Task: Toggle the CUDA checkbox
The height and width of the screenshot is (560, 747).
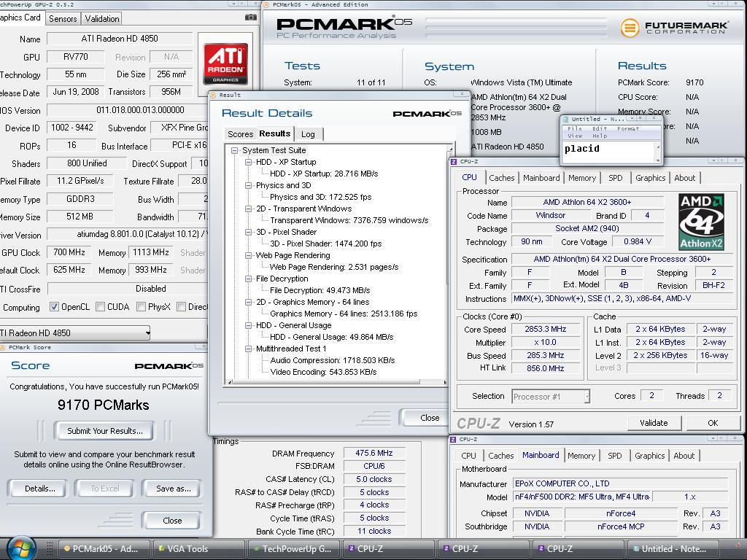Action: pyautogui.click(x=100, y=307)
